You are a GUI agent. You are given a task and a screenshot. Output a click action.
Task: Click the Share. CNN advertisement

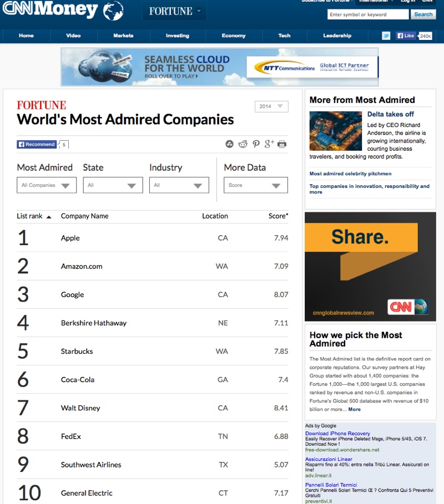click(x=370, y=267)
